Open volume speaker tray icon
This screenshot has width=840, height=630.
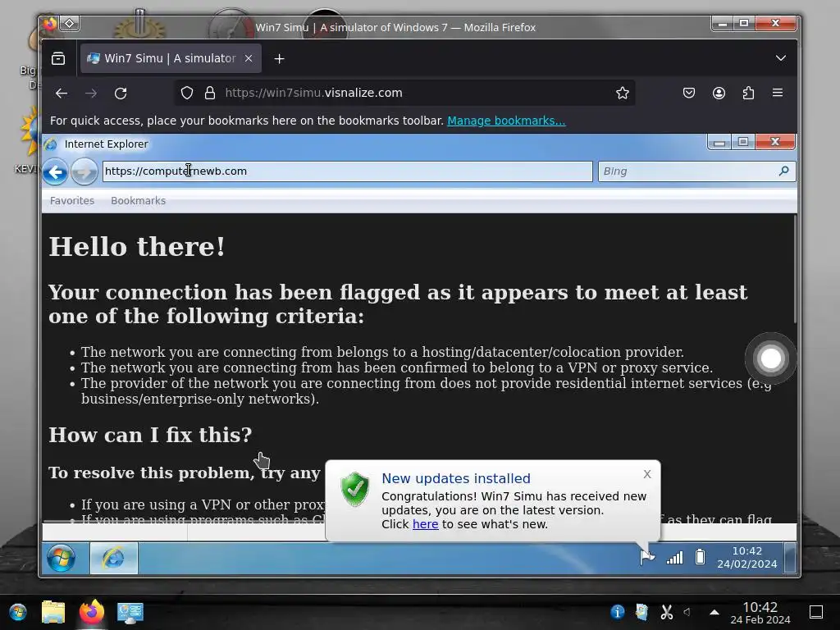pyautogui.click(x=687, y=612)
